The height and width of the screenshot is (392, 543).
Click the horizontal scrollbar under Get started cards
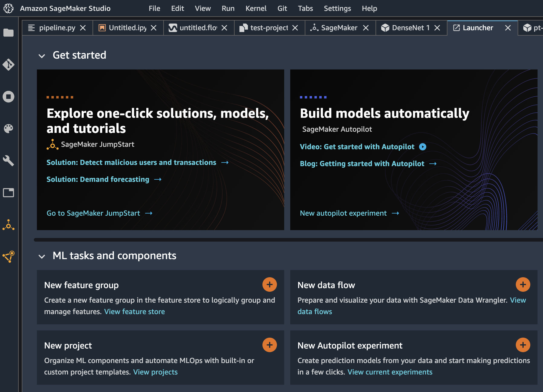(288, 240)
